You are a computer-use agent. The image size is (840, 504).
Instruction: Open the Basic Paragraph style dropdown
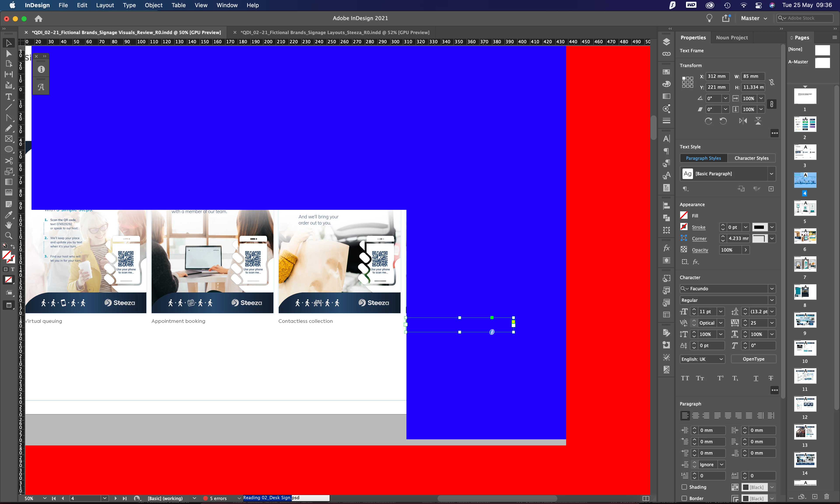[771, 174]
